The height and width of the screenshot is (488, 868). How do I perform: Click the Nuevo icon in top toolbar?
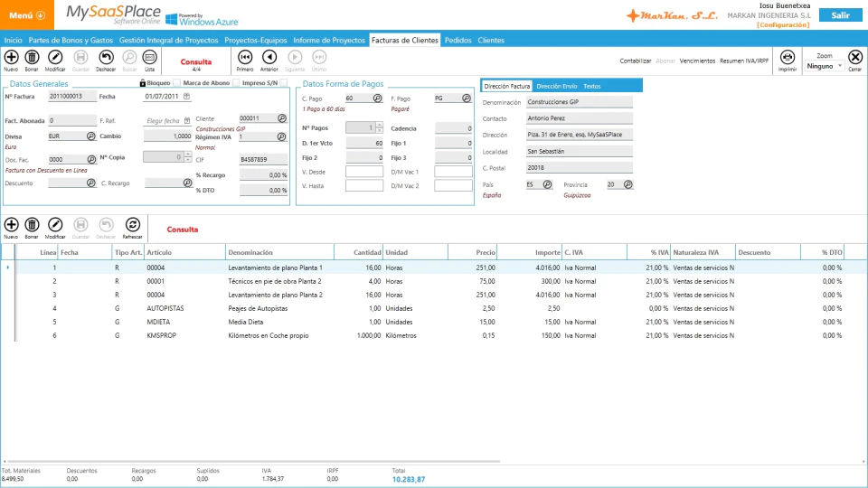coord(11,58)
